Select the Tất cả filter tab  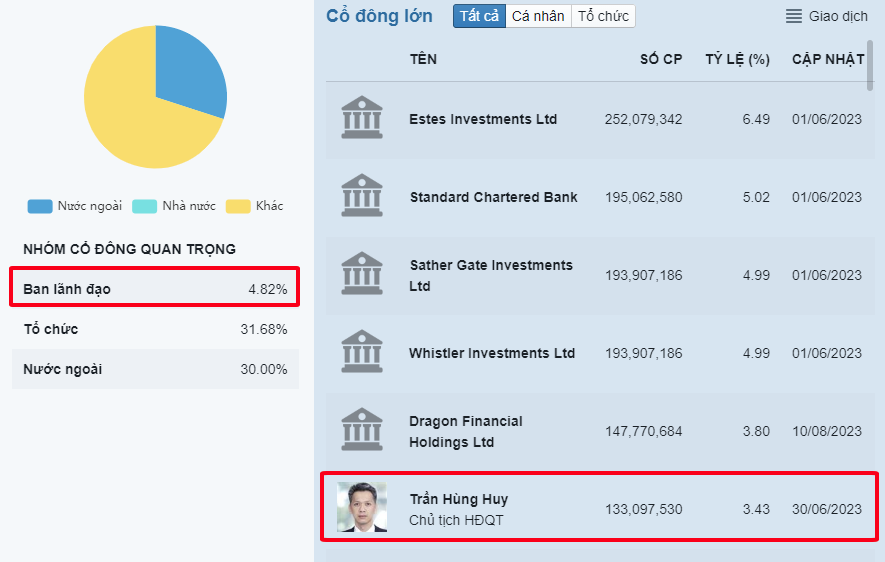point(479,16)
